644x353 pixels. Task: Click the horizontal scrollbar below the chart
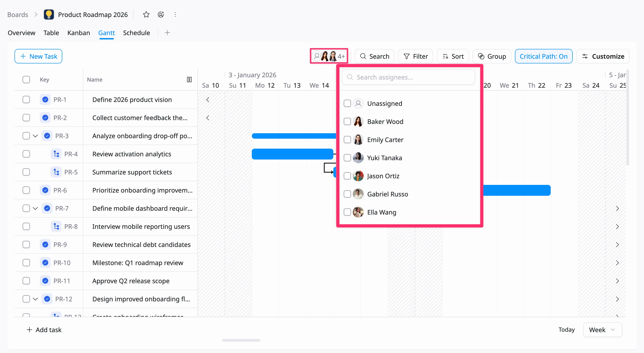(241, 340)
